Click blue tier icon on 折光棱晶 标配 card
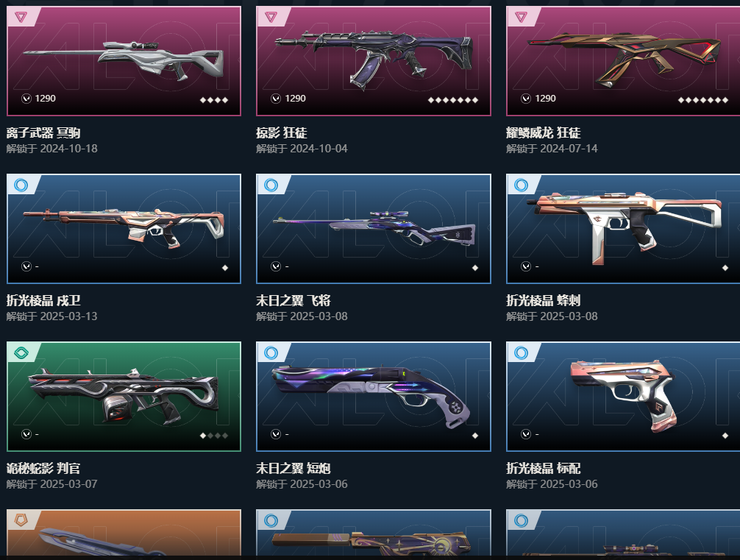This screenshot has height=560, width=740. tap(521, 352)
